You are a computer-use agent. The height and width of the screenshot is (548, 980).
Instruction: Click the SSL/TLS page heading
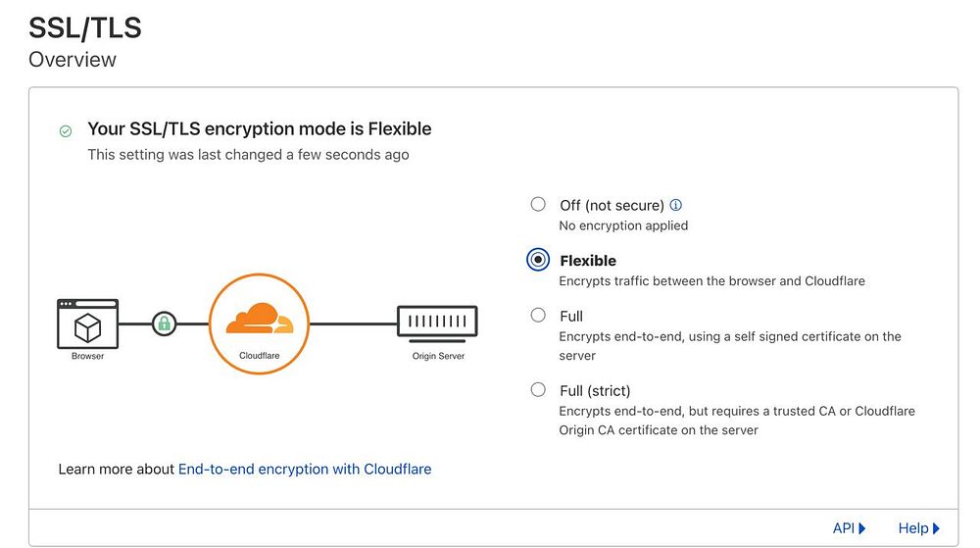coord(85,27)
